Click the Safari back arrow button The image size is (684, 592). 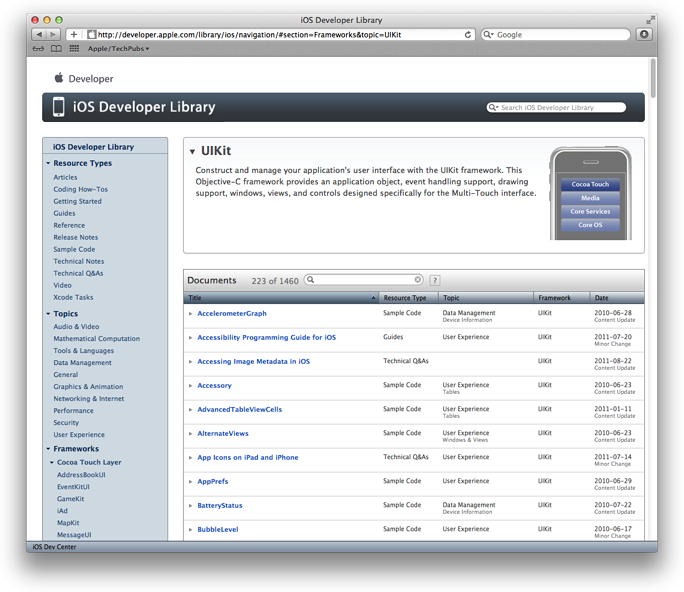pos(39,34)
